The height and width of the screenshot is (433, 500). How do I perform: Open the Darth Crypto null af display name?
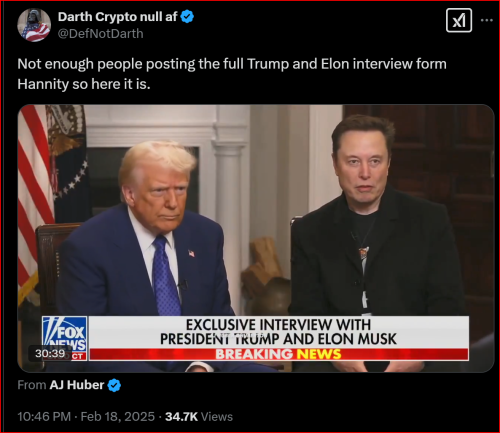(x=117, y=17)
